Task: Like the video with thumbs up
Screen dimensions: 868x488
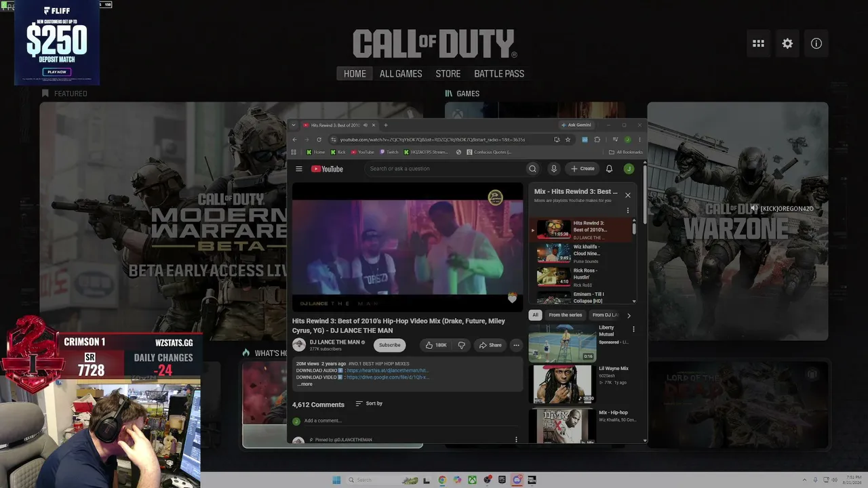Action: 436,345
